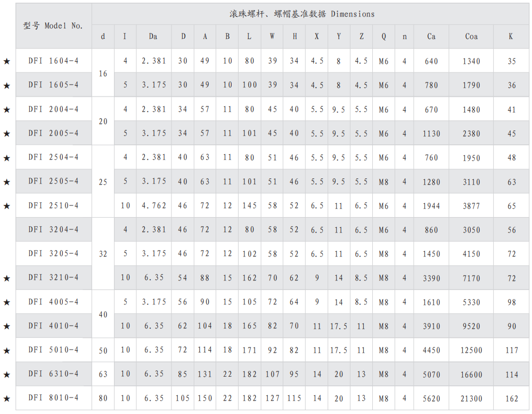Click the Dimensions table title header
The image size is (532, 414).
(301, 14)
